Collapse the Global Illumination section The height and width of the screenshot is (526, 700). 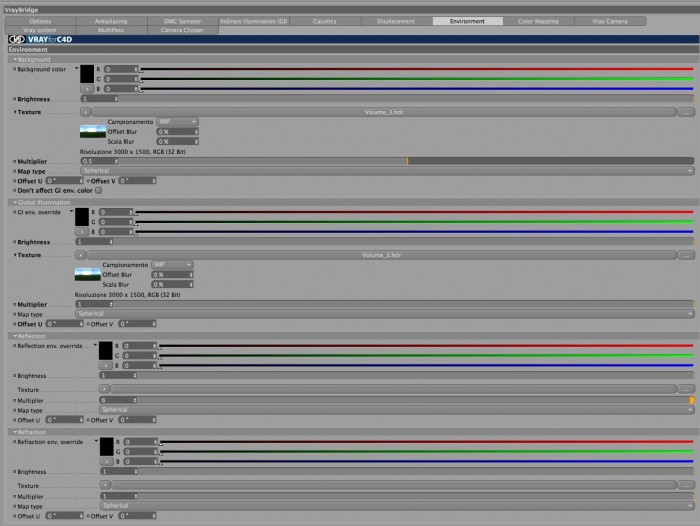pyautogui.click(x=15, y=202)
